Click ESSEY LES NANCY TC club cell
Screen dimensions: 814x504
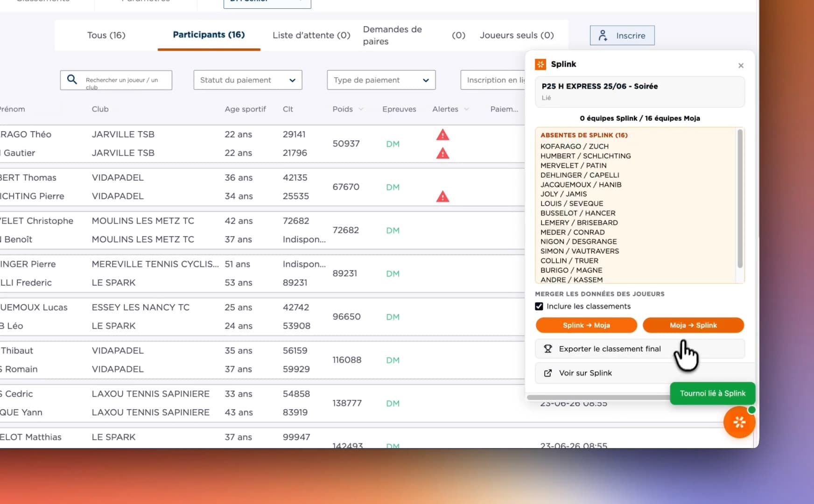140,308
